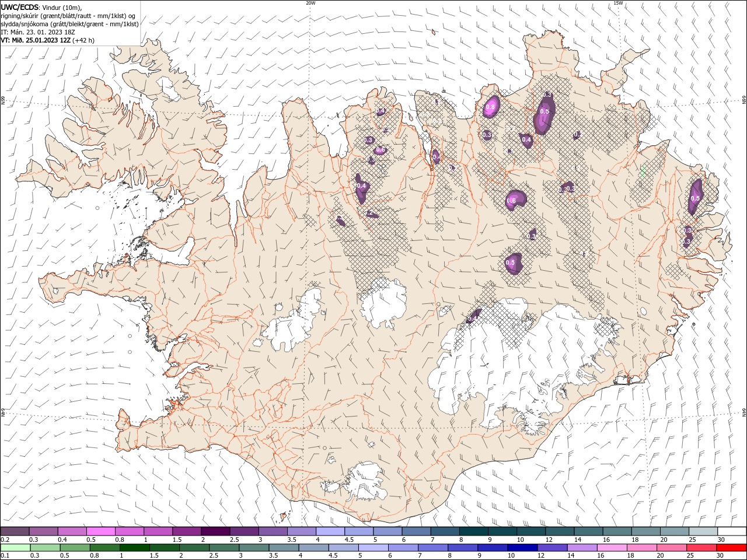Click the UWC/ECDS title in the header box

coord(20,7)
